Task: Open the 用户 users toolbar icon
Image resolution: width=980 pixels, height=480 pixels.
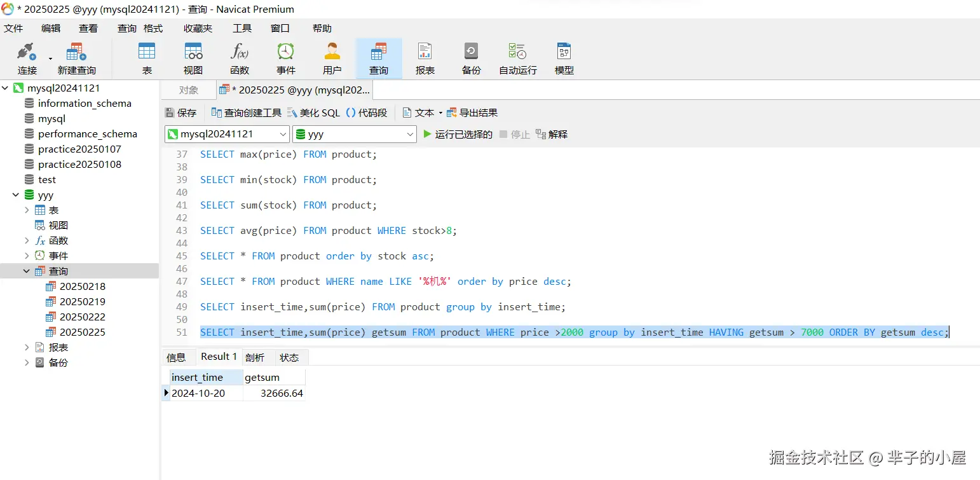Action: pyautogui.click(x=332, y=58)
